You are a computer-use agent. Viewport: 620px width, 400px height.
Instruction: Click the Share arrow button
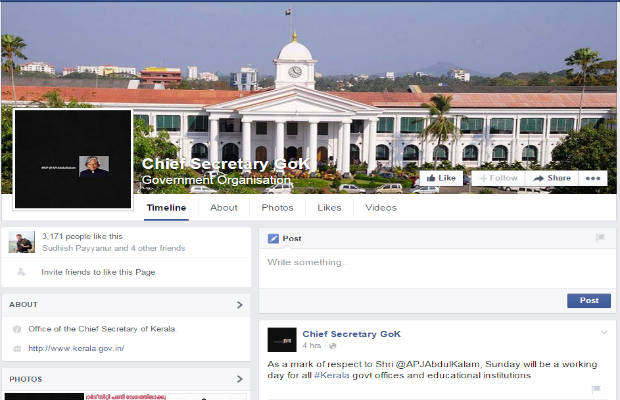(552, 178)
